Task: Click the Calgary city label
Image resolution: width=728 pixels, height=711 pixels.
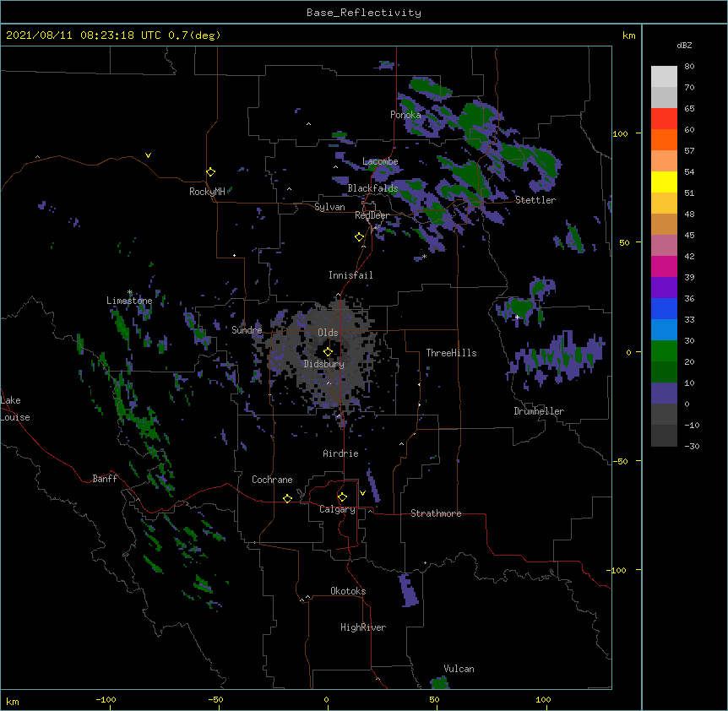Action: point(337,509)
